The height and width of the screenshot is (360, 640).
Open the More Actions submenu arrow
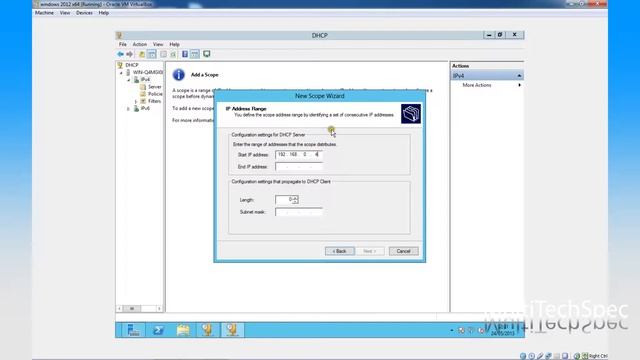(520, 85)
